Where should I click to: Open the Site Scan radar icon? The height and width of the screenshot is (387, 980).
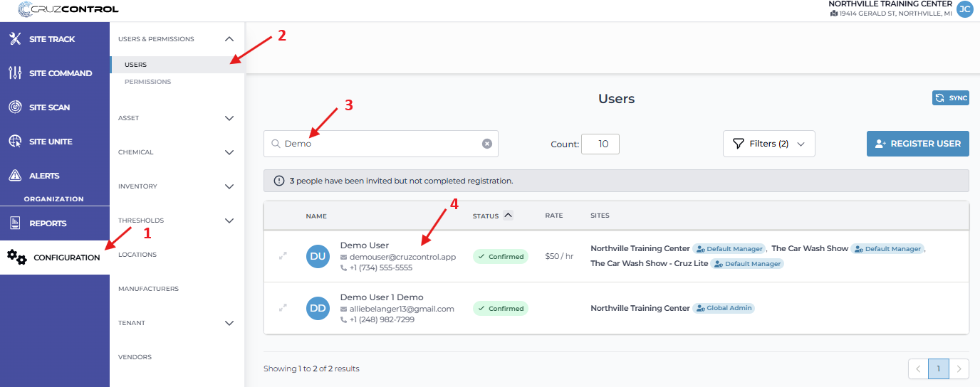15,107
